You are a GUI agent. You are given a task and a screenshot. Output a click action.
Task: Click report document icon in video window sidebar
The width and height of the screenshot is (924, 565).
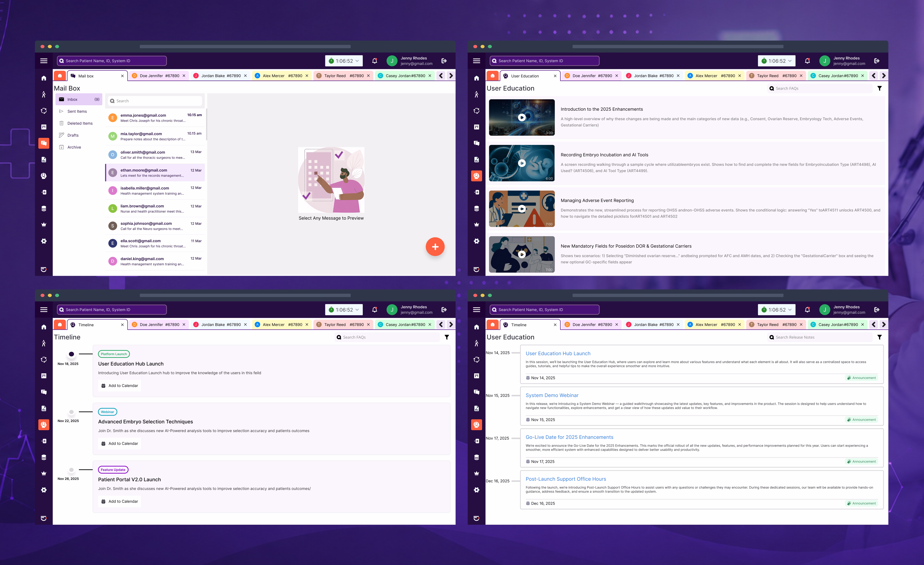[x=477, y=160]
